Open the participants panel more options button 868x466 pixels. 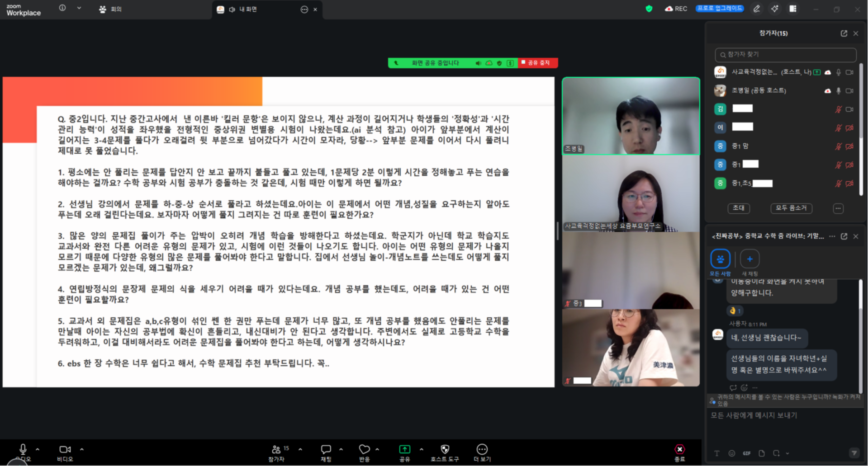838,208
